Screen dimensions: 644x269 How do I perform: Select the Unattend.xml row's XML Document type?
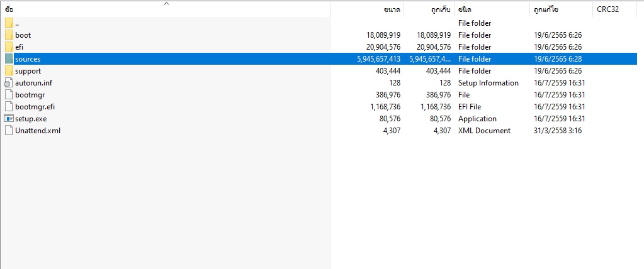click(x=484, y=131)
